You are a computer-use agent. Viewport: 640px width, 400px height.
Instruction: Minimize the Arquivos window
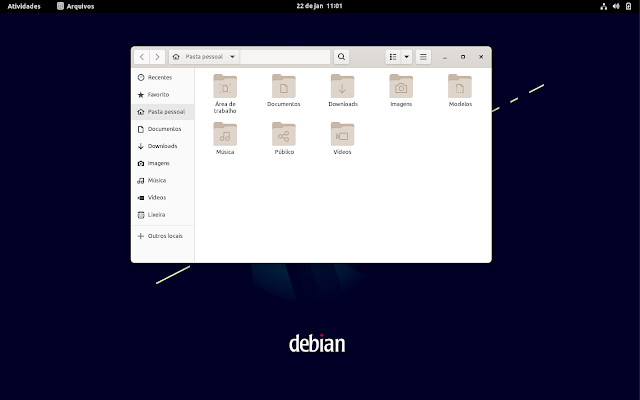[445, 57]
